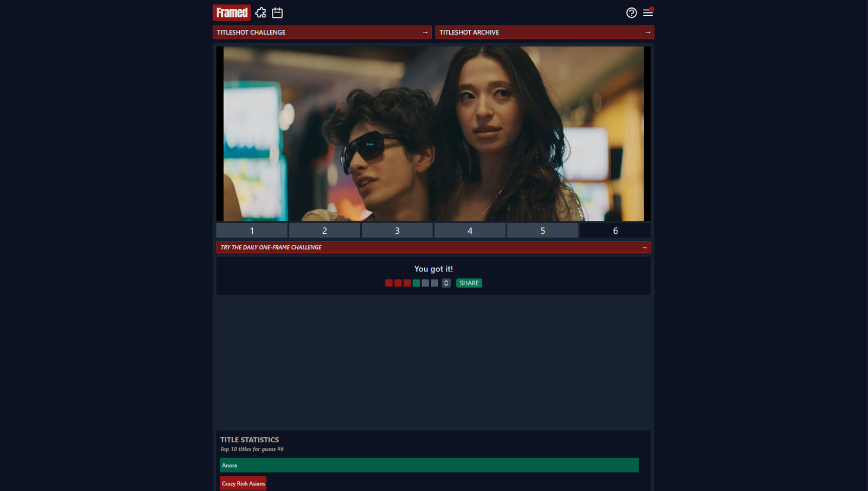Try the daily one-frame challenge banner
Viewport: 868px width, 491px height.
(433, 247)
